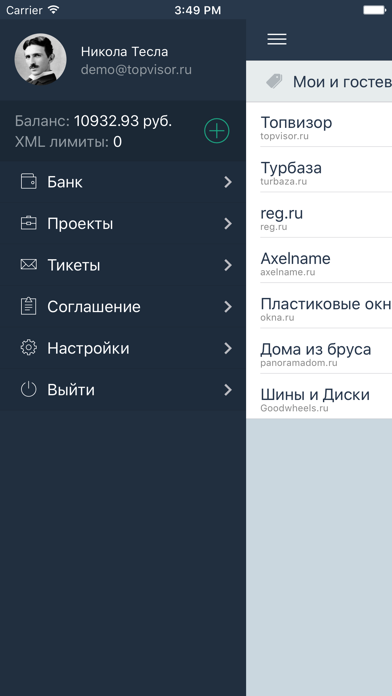392x696 pixels.
Task: Click the Goodwheels.ru domain subtitle
Action: (294, 408)
